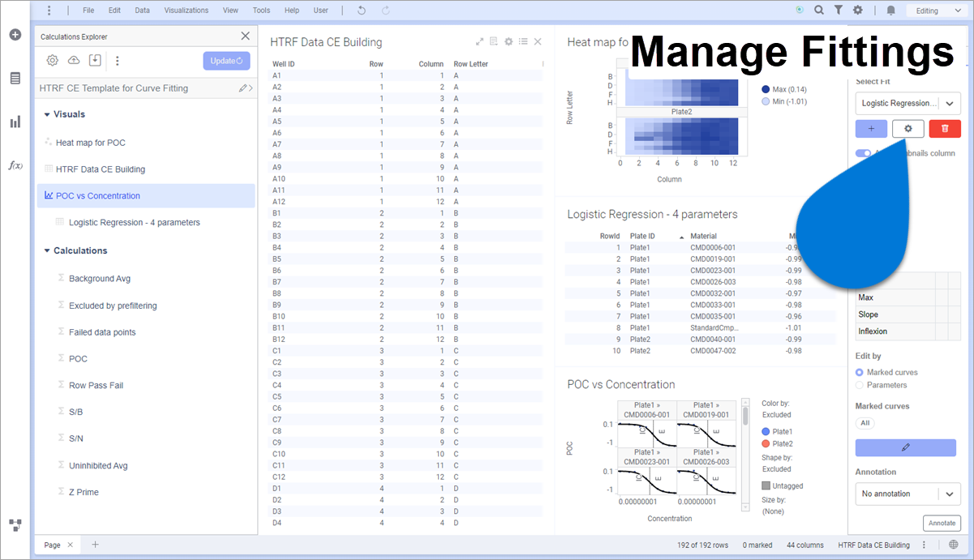This screenshot has width=974, height=560.
Task: Click the undo arrow in the menu bar
Action: pos(361,11)
